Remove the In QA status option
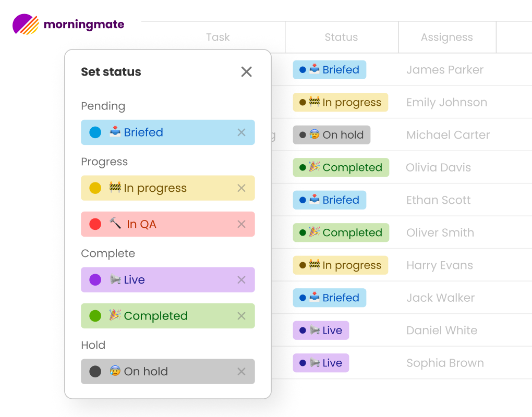The height and width of the screenshot is (417, 532). (x=241, y=224)
